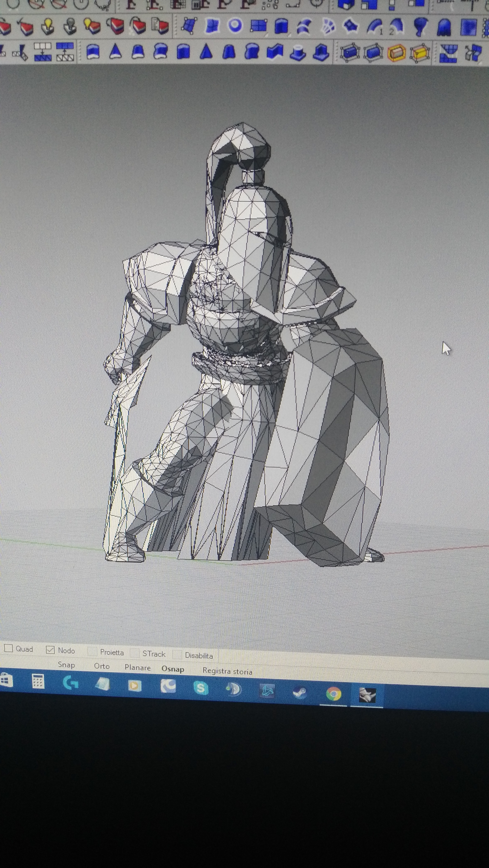Select the four-panel plane surface icon
The height and width of the screenshot is (868, 489).
point(258,26)
